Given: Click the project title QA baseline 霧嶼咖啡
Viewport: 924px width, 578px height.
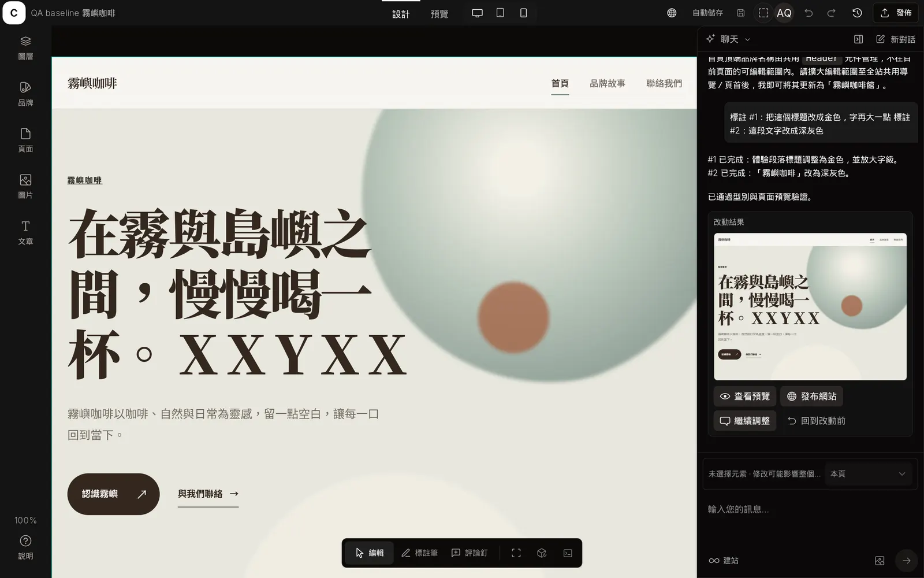Looking at the screenshot, I should point(73,13).
